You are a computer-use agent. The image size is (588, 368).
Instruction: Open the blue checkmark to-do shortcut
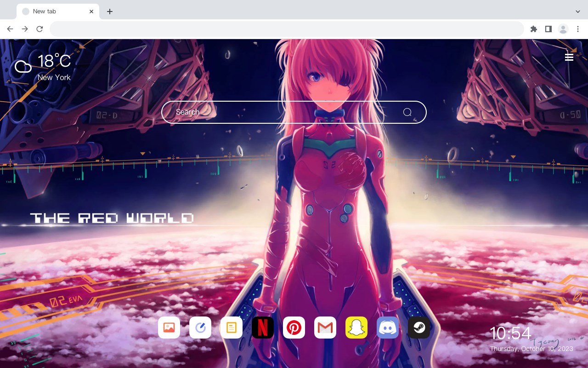(200, 328)
